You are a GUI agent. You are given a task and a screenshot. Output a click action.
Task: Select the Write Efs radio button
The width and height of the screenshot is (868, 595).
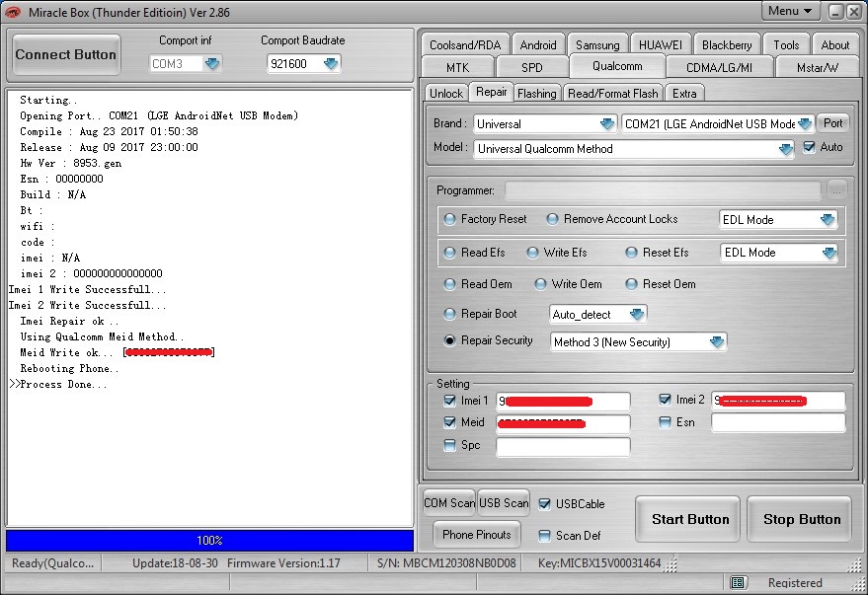point(532,253)
